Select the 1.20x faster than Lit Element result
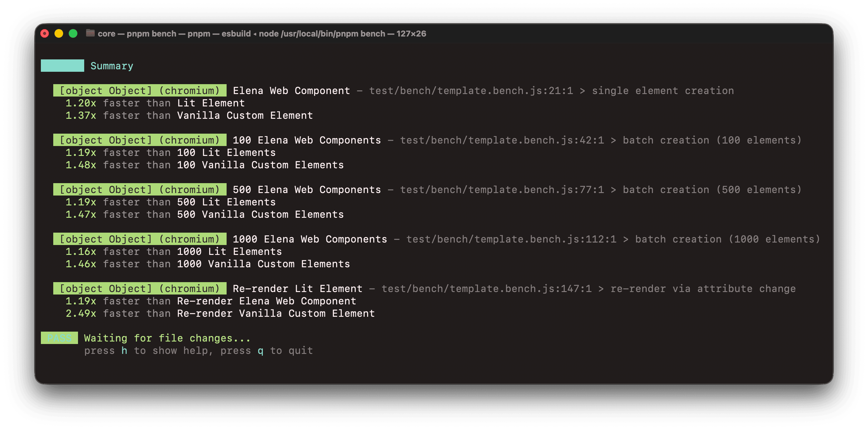 (155, 103)
